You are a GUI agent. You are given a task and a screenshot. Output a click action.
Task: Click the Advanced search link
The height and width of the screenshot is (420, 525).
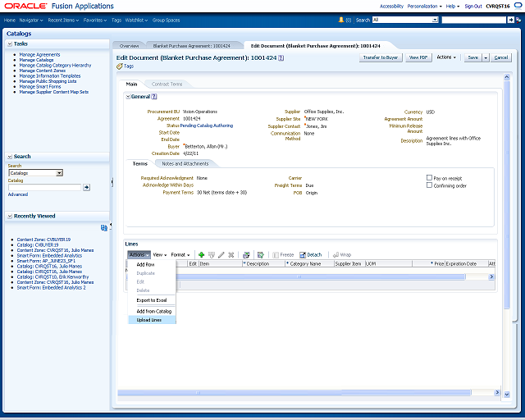point(18,194)
